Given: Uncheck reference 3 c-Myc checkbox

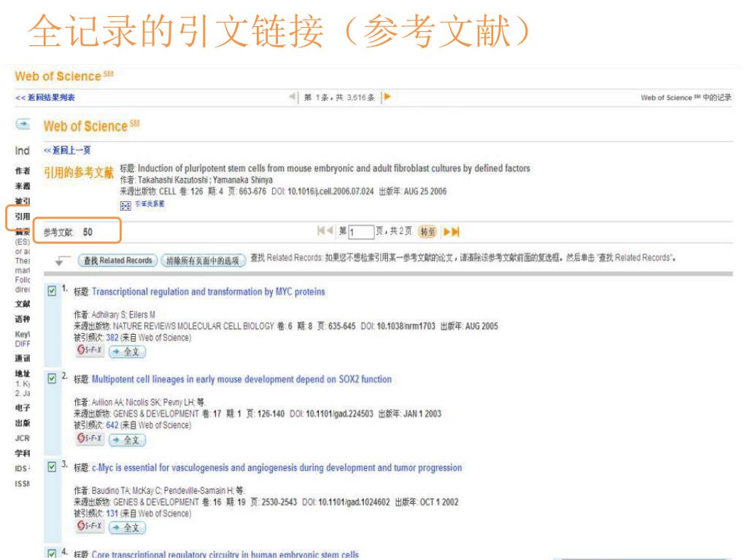Looking at the screenshot, I should pos(52,467).
